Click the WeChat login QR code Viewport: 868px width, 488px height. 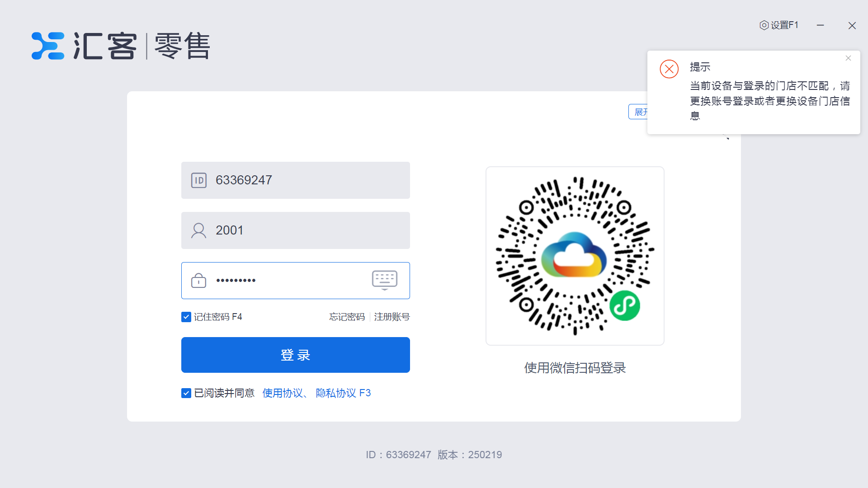point(575,256)
